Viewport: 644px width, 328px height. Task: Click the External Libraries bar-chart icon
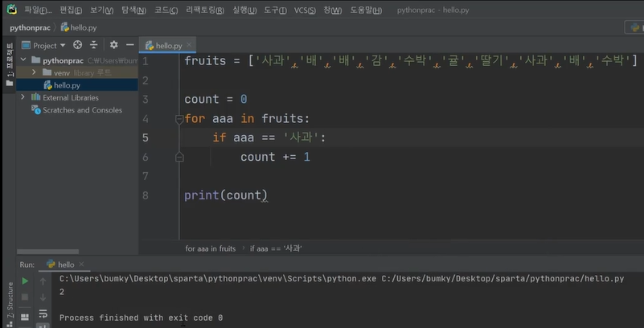(36, 97)
